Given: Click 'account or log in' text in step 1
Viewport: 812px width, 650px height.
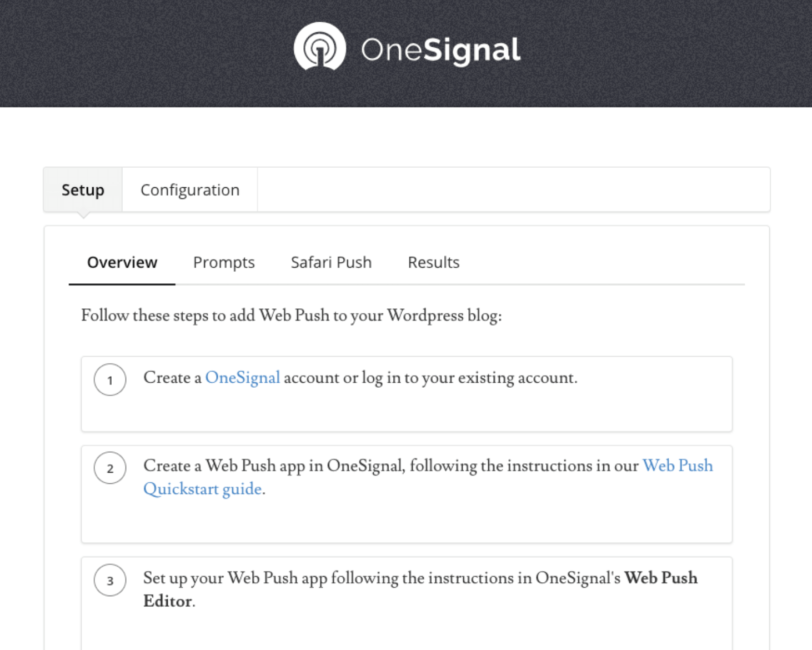Looking at the screenshot, I should point(342,378).
